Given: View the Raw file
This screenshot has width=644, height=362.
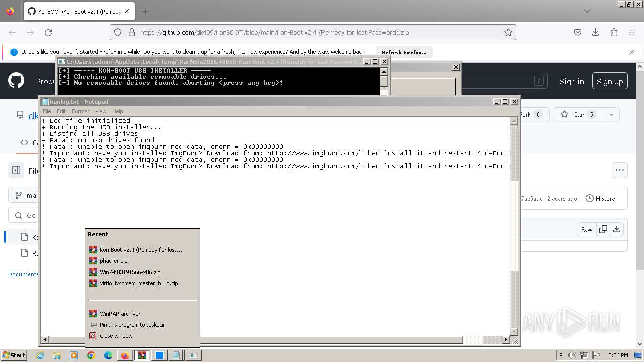Looking at the screenshot, I should pyautogui.click(x=587, y=229).
